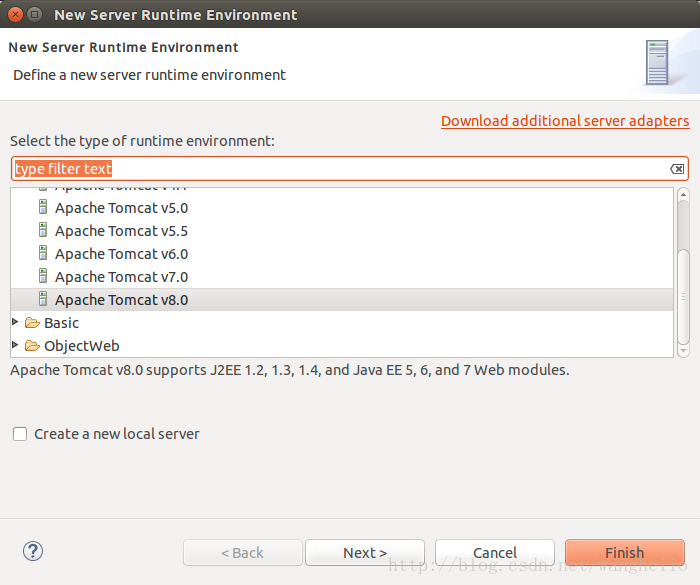
Task: Click the Apache Tomcat v6.0 server icon
Action: click(x=43, y=253)
